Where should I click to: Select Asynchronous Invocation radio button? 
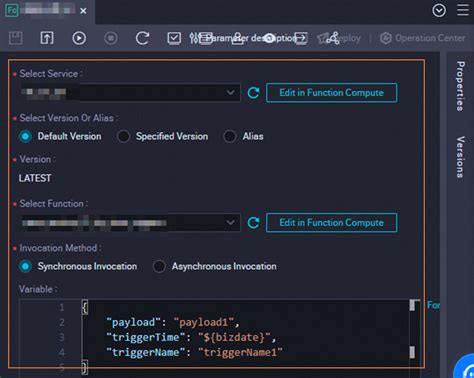point(159,266)
